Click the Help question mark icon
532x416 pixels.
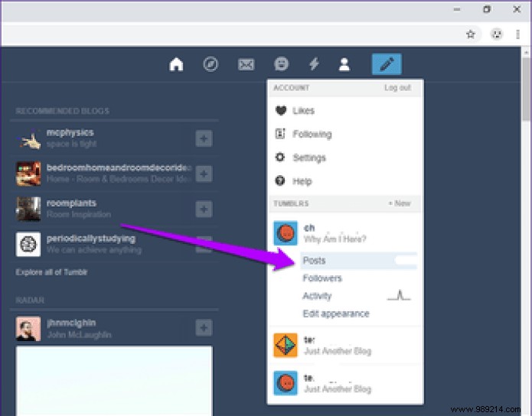280,180
